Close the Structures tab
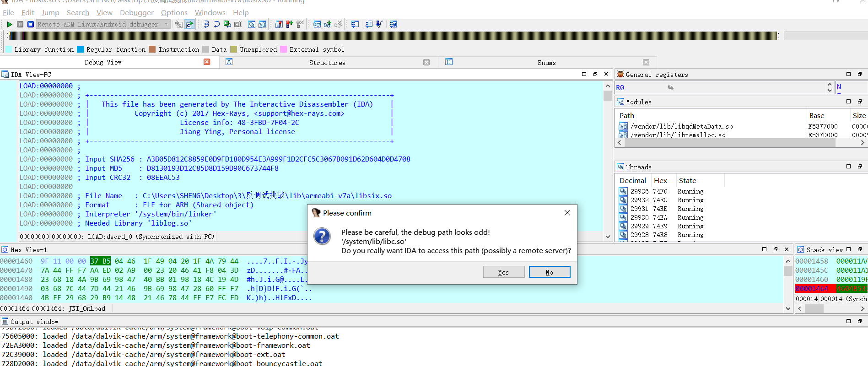 tap(426, 62)
